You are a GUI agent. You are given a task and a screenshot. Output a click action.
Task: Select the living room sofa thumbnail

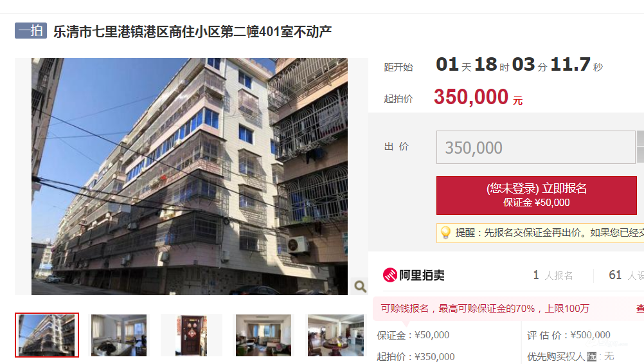tap(264, 335)
